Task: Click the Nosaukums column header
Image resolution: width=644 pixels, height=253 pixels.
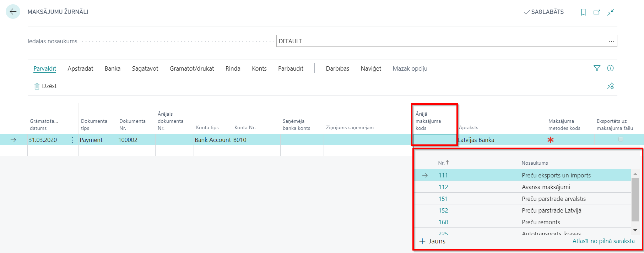Action: coord(535,163)
